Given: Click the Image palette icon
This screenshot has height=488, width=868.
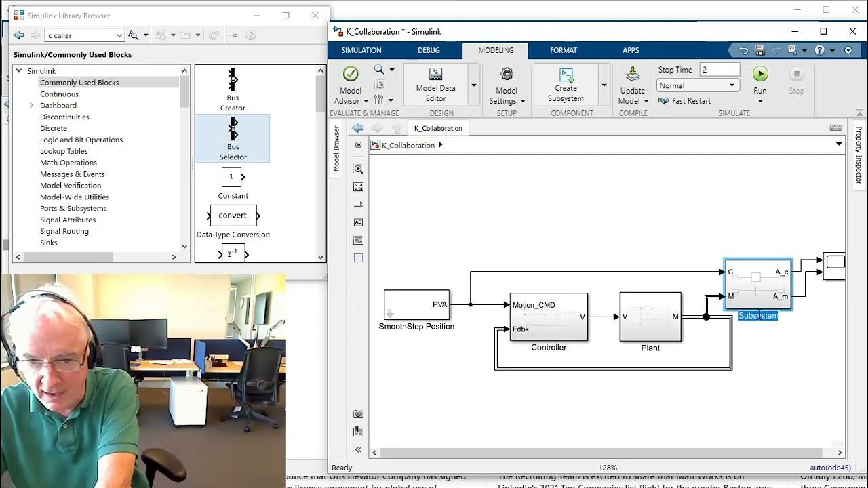Looking at the screenshot, I should (x=358, y=240).
